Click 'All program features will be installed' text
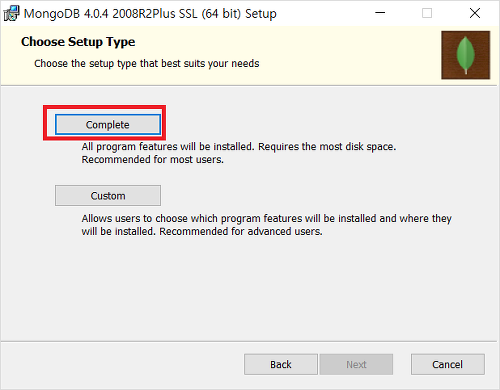 tap(168, 147)
